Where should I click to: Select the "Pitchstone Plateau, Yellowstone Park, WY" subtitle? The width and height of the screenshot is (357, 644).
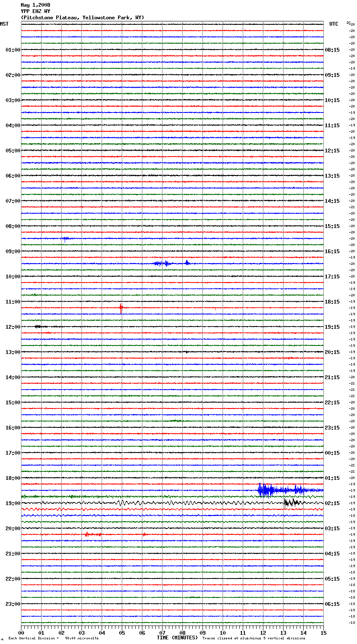[82, 18]
